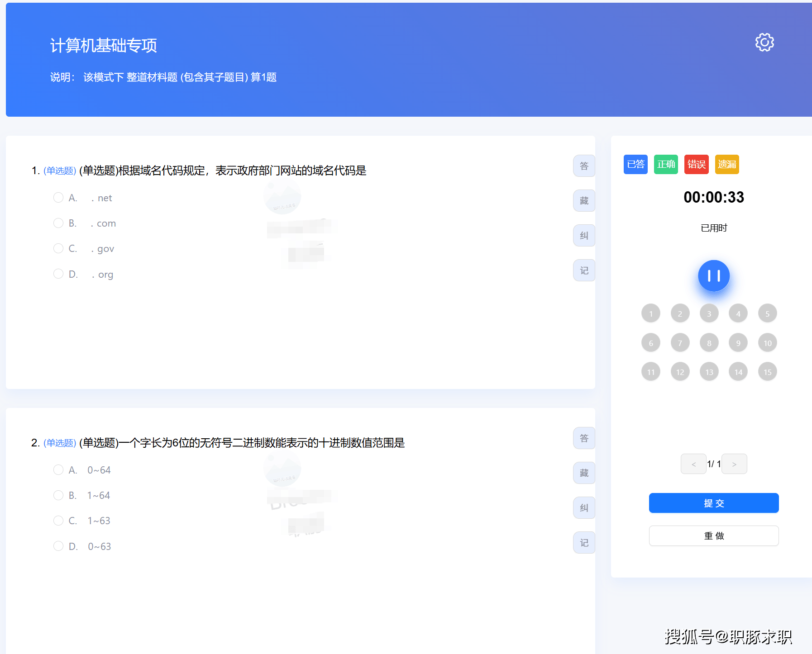This screenshot has width=812, height=654.
Task: Go to previous page with < arrow
Action: [693, 464]
